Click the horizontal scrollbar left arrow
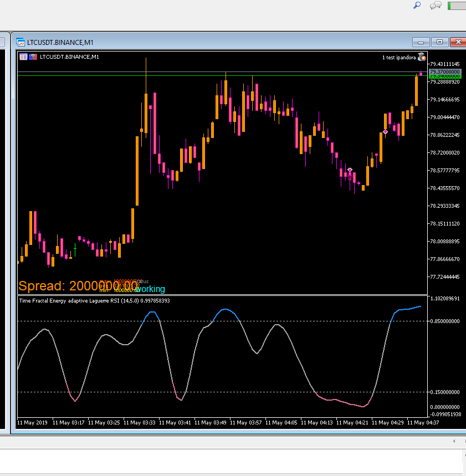 (x=454, y=441)
